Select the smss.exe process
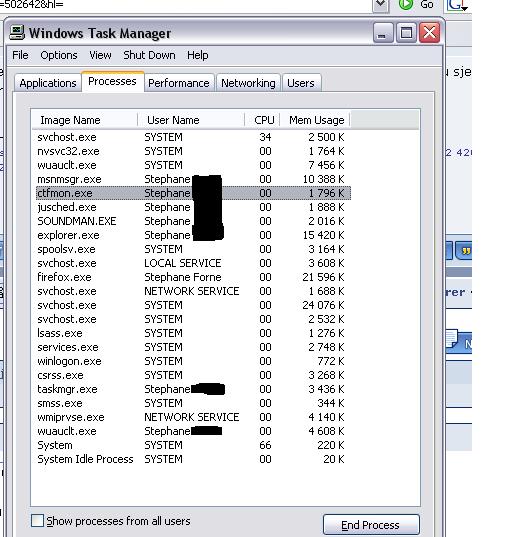 coord(193,403)
